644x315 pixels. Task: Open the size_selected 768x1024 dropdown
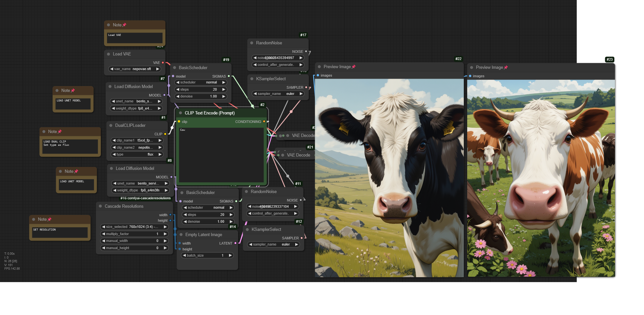(134, 227)
